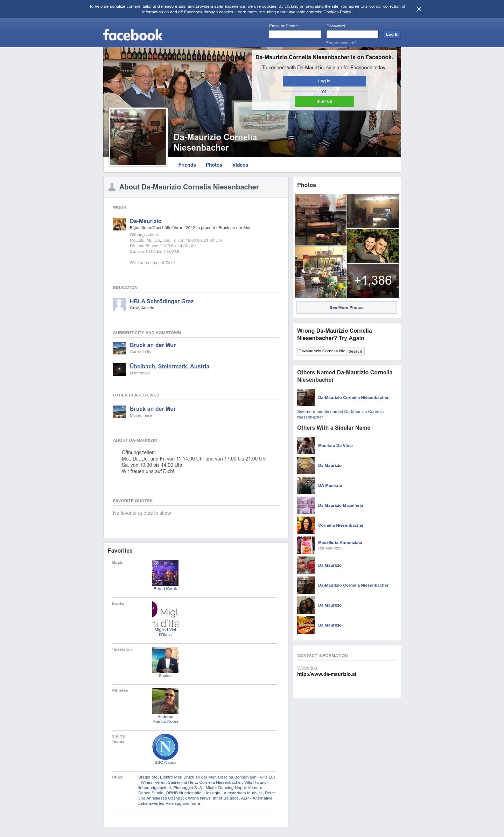Open Übelbach, Steiermark, Austria link

tap(169, 366)
